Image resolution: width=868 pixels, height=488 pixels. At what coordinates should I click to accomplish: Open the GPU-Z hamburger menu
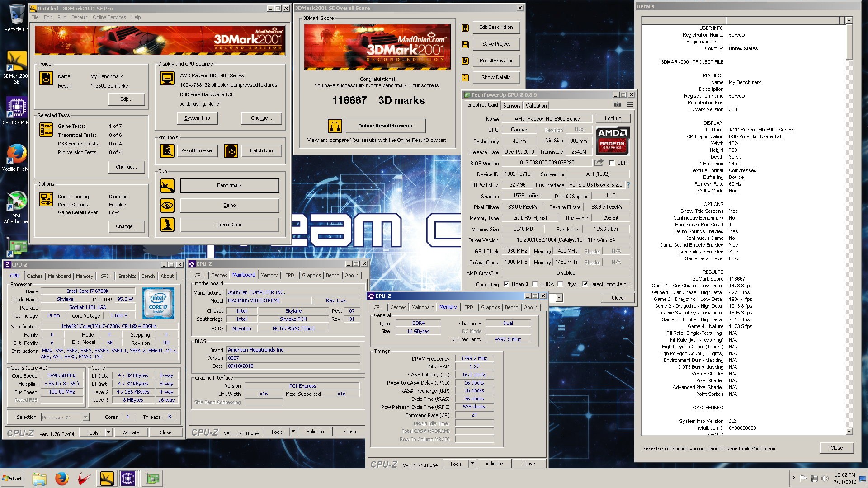tap(630, 105)
